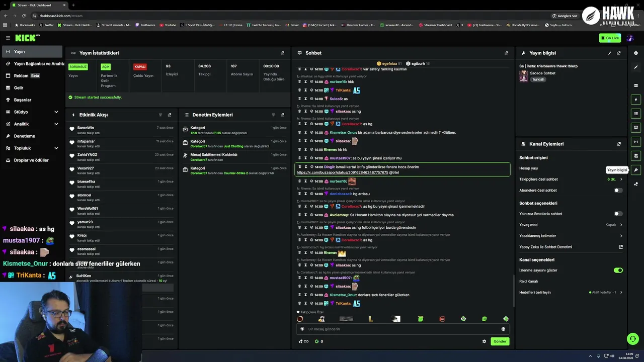The height and width of the screenshot is (362, 644).
Task: Toggle Abonelere özel sohbet switch
Action: click(618, 191)
